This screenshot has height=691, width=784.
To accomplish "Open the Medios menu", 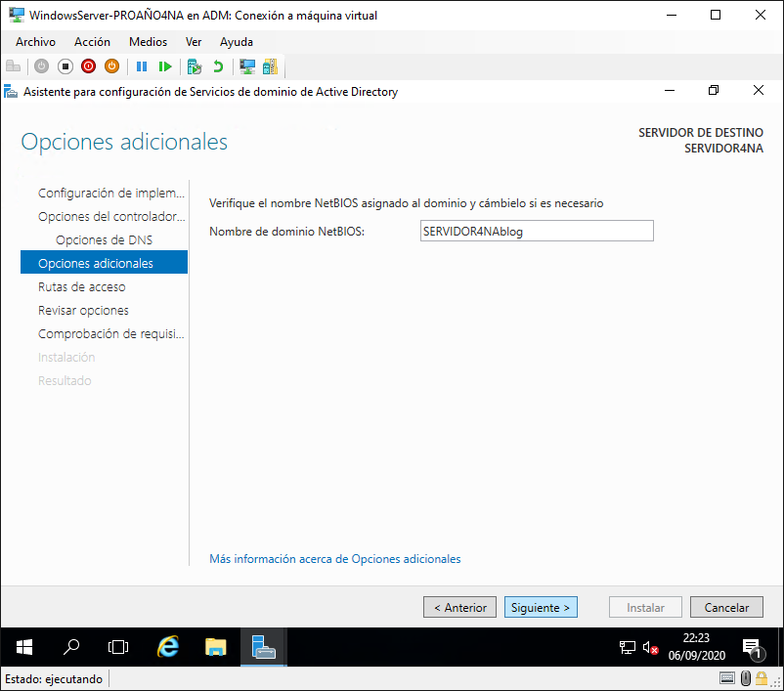I will click(148, 42).
